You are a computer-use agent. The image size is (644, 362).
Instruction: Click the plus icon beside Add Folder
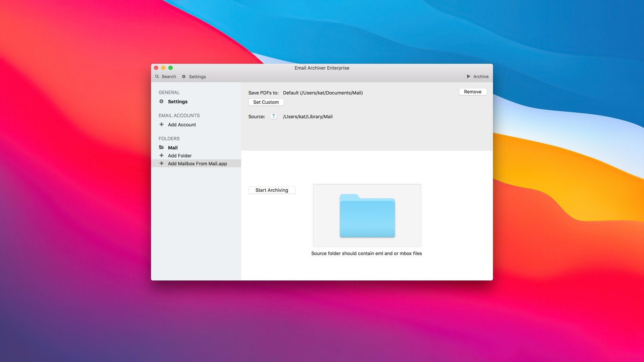pyautogui.click(x=161, y=156)
